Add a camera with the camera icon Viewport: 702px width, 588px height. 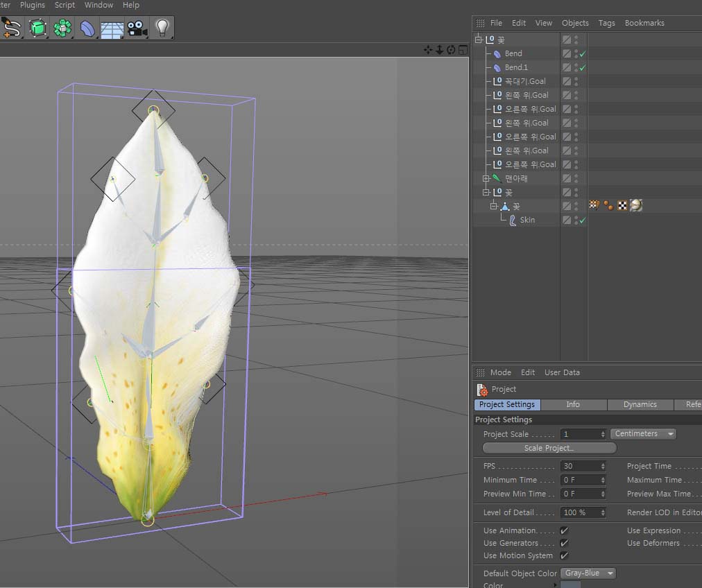point(137,28)
